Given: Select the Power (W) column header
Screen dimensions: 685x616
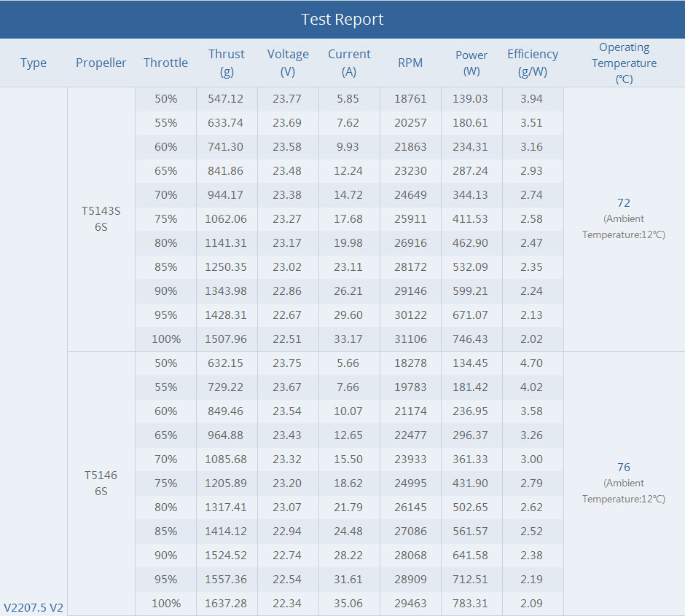Looking at the screenshot, I should click(471, 63).
